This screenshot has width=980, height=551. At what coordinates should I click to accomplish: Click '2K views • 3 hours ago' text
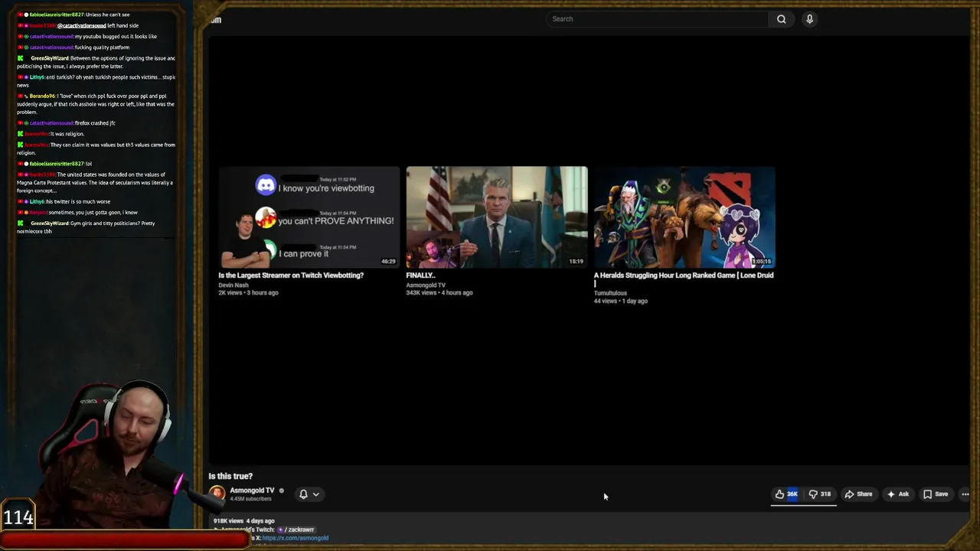point(248,293)
